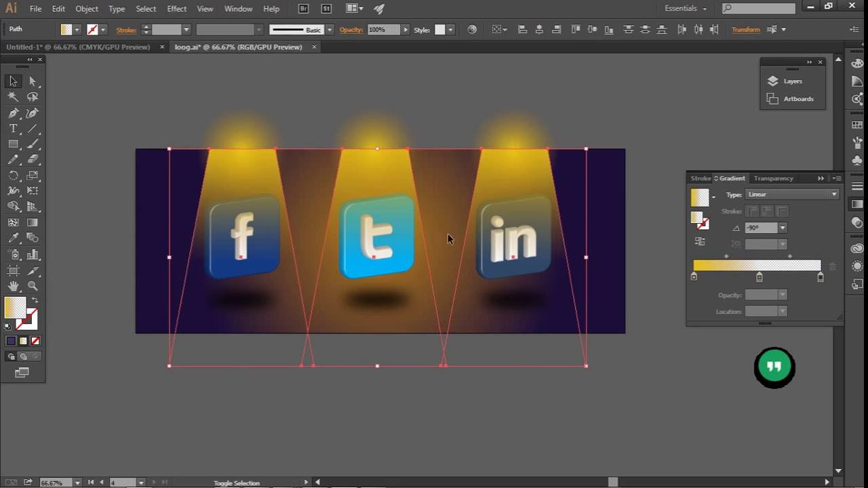Image resolution: width=868 pixels, height=488 pixels.
Task: Select the Shape Builder tool
Action: 13,207
